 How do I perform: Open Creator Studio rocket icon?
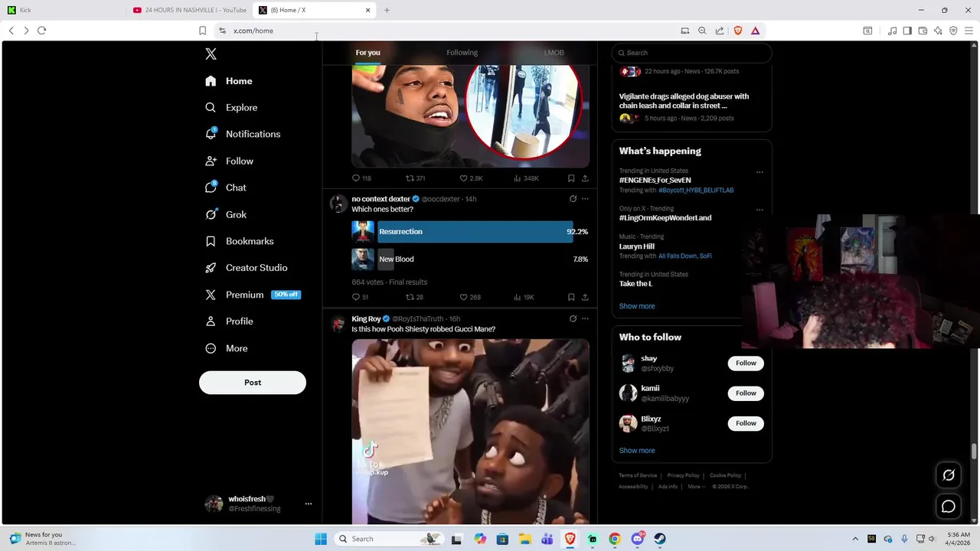tap(211, 268)
